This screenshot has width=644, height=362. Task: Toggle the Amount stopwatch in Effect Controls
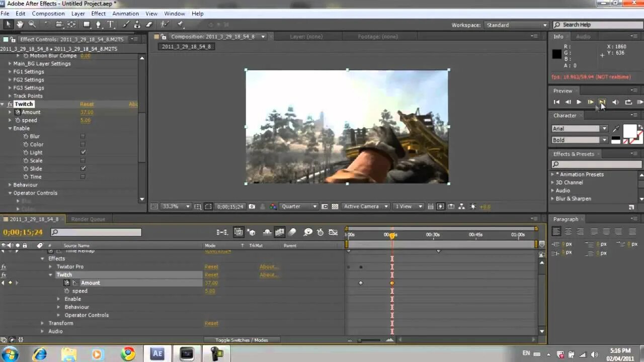coord(18,112)
